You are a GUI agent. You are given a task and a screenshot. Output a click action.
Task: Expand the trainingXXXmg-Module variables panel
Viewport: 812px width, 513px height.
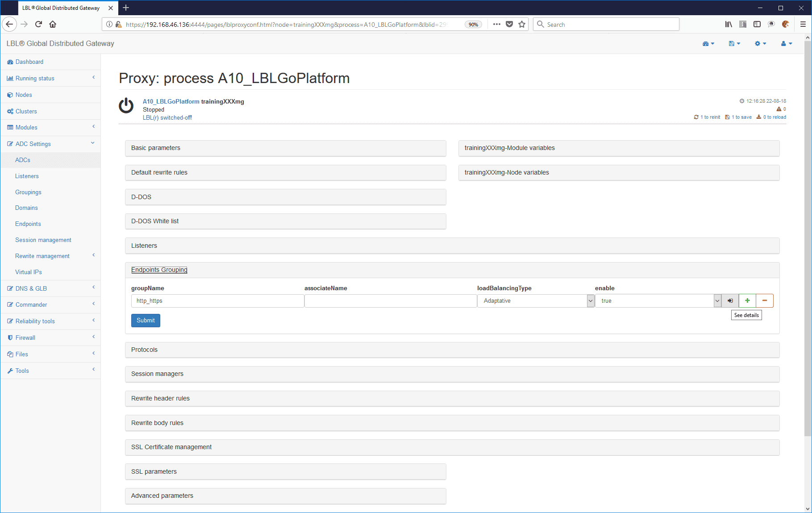[x=619, y=148]
